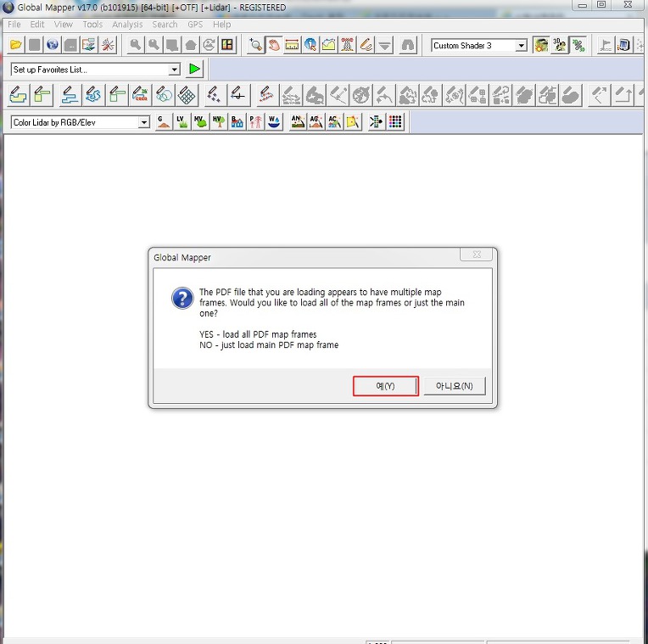Toggle Medium Vegetation (MV) Lidar filter
This screenshot has width=648, height=644.
(x=200, y=122)
